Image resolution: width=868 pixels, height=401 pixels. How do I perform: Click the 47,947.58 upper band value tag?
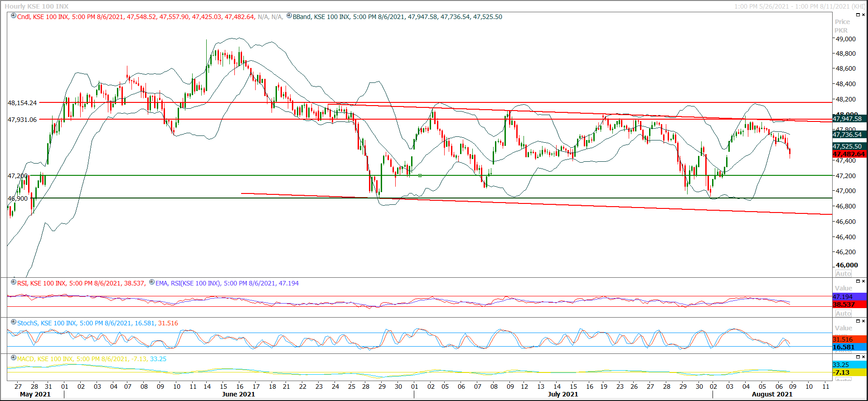click(x=849, y=119)
